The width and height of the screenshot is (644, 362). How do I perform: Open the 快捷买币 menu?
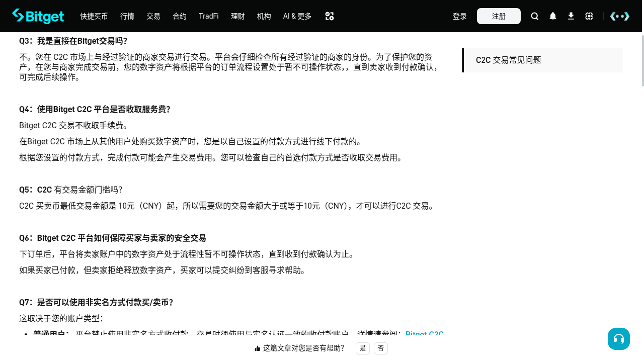coord(94,16)
